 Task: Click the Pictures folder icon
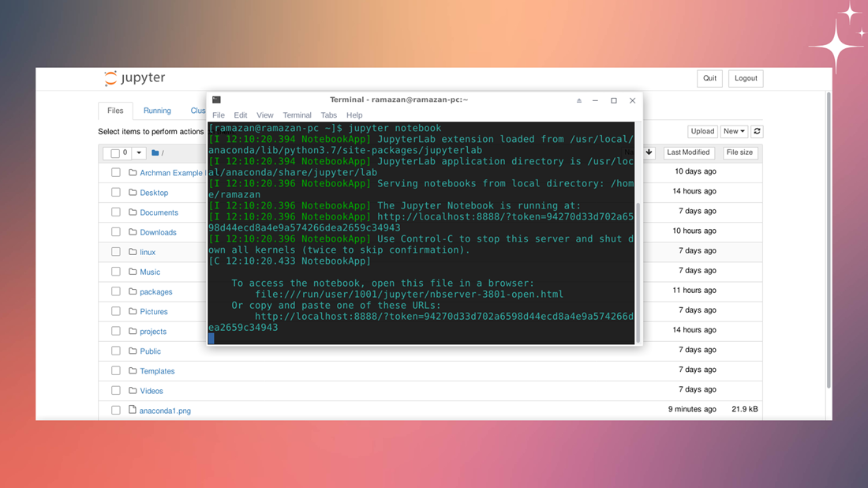[133, 311]
